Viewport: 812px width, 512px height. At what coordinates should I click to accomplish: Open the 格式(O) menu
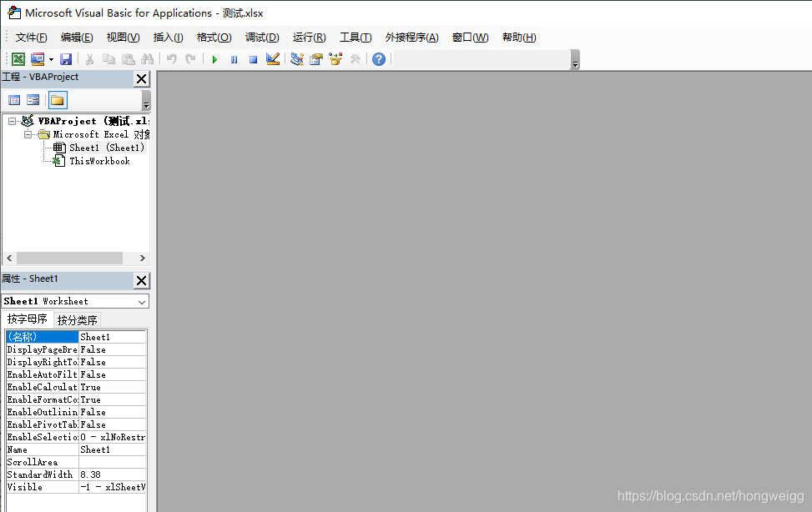[214, 38]
